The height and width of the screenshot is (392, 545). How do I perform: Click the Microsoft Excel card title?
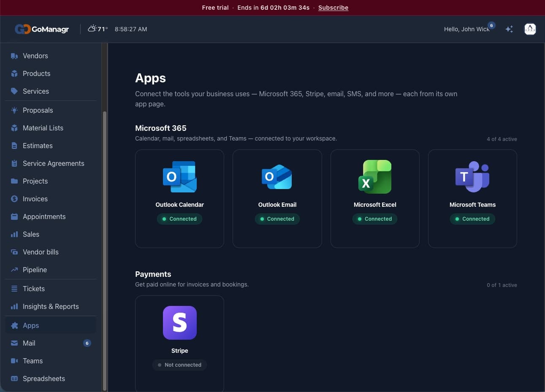tap(375, 205)
